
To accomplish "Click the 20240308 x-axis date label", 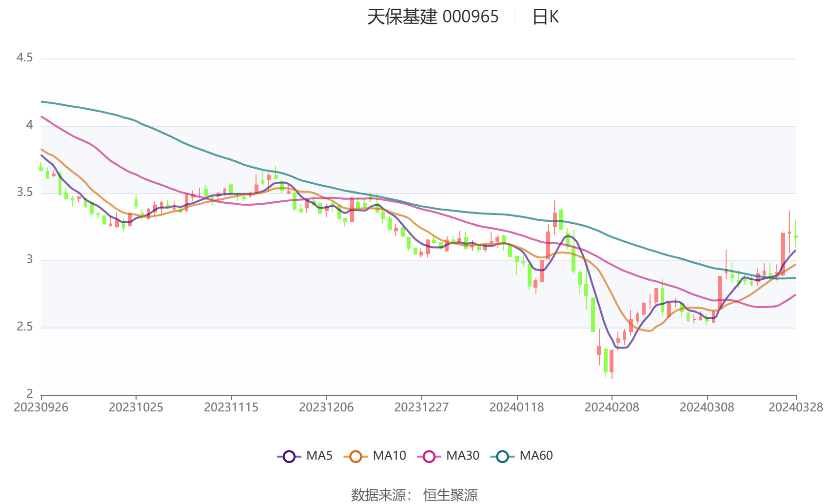I will tap(707, 407).
